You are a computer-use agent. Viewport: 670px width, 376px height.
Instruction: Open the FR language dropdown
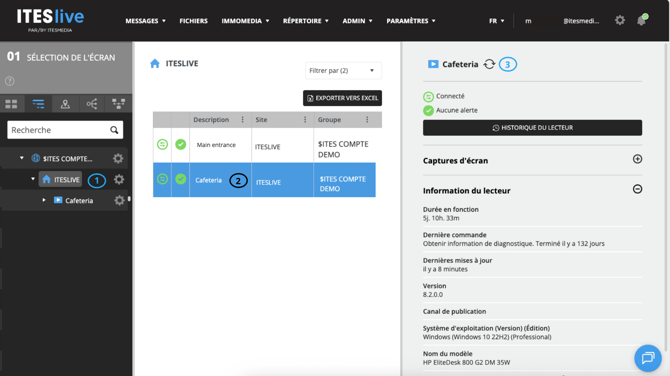point(497,21)
